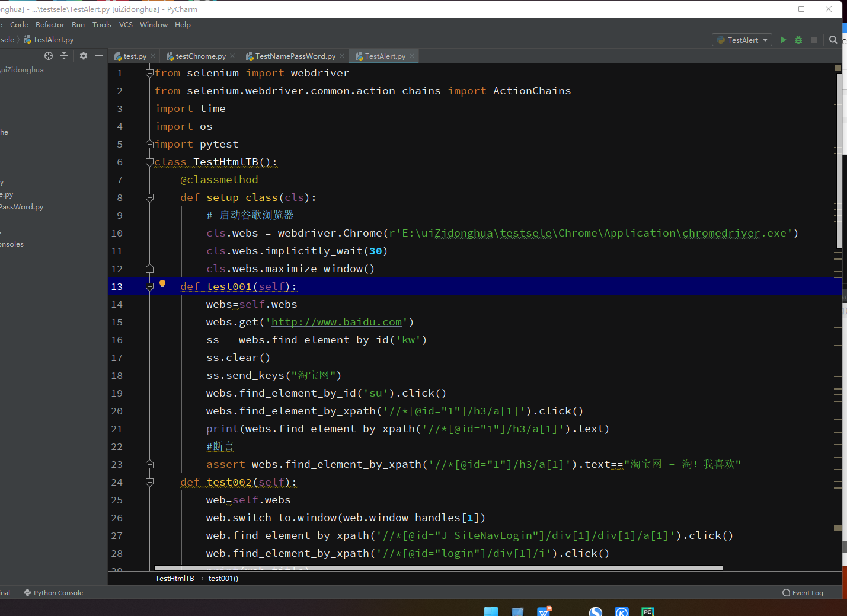Collapse class TestHtmlTB fold marker at line 6
847x616 pixels.
(x=149, y=162)
